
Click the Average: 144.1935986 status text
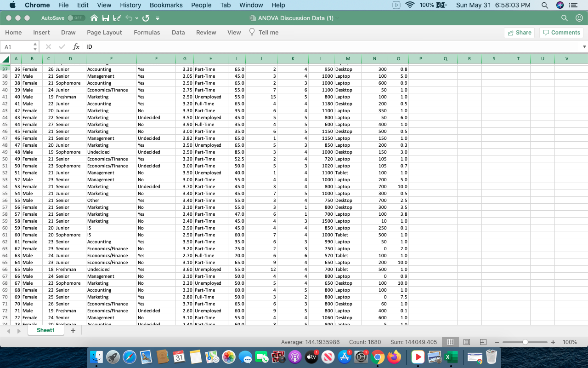click(x=310, y=342)
